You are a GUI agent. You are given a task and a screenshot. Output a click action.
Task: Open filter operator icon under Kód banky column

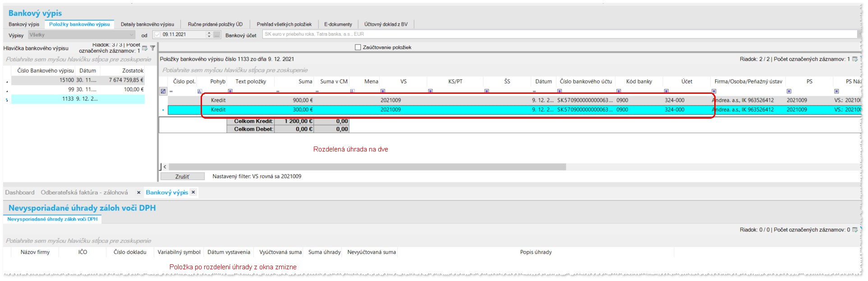tap(619, 91)
